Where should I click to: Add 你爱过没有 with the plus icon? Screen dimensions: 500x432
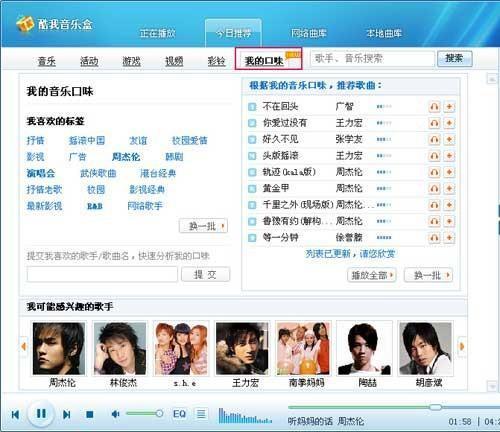click(449, 123)
